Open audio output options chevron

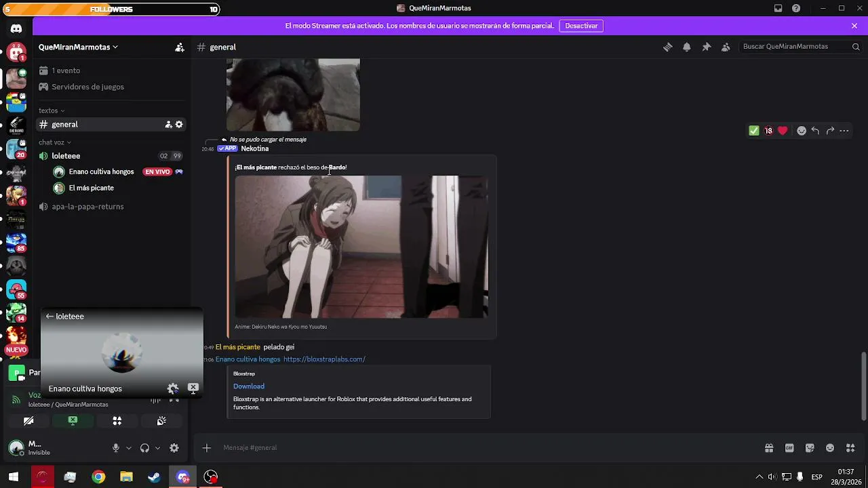tap(157, 448)
